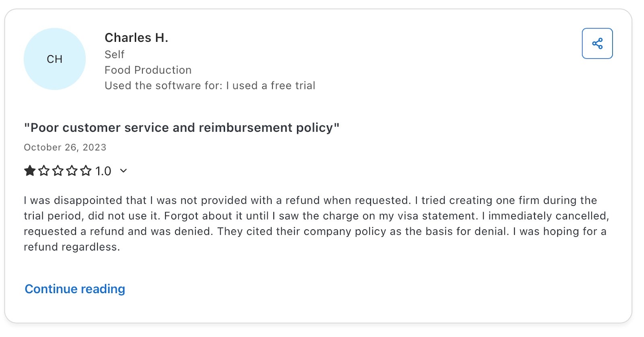
Task: Click the reviewer name Charles H.
Action: (x=137, y=37)
